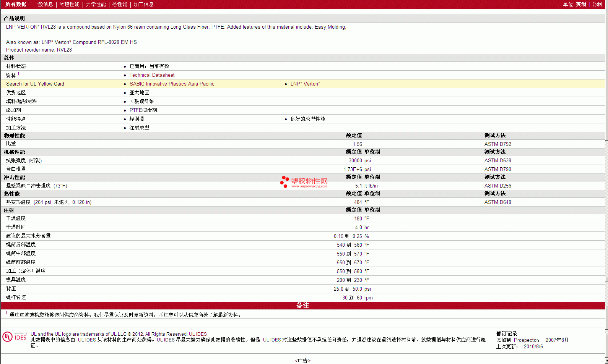Viewport: 608px width, 364px height.
Task: Click the 干燥时间 row label
Action: tap(16, 227)
